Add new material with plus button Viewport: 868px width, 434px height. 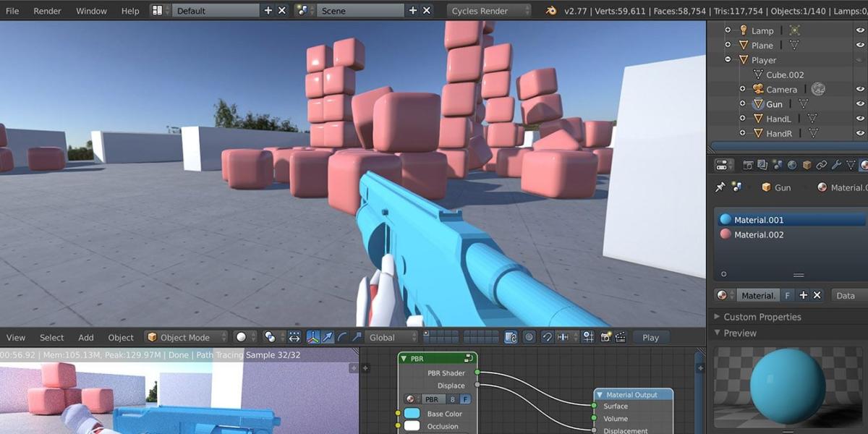(803, 295)
